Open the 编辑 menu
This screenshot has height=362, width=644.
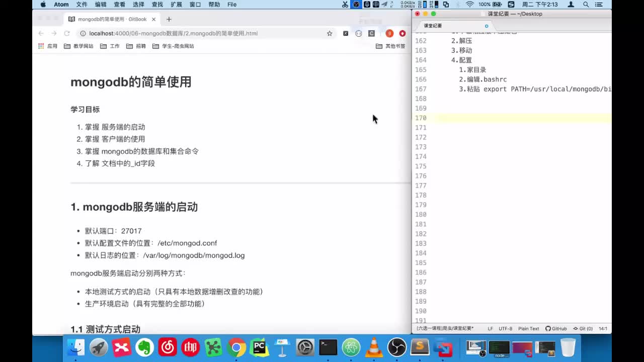[x=101, y=5]
